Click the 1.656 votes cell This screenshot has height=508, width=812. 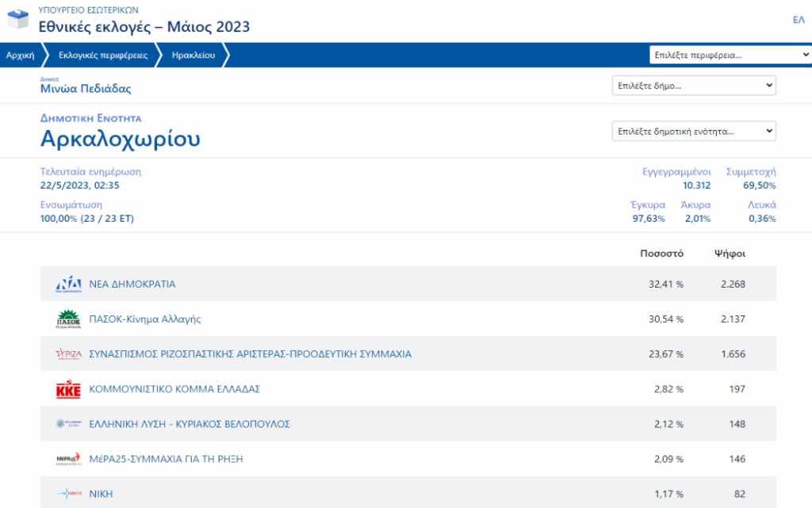(x=733, y=353)
